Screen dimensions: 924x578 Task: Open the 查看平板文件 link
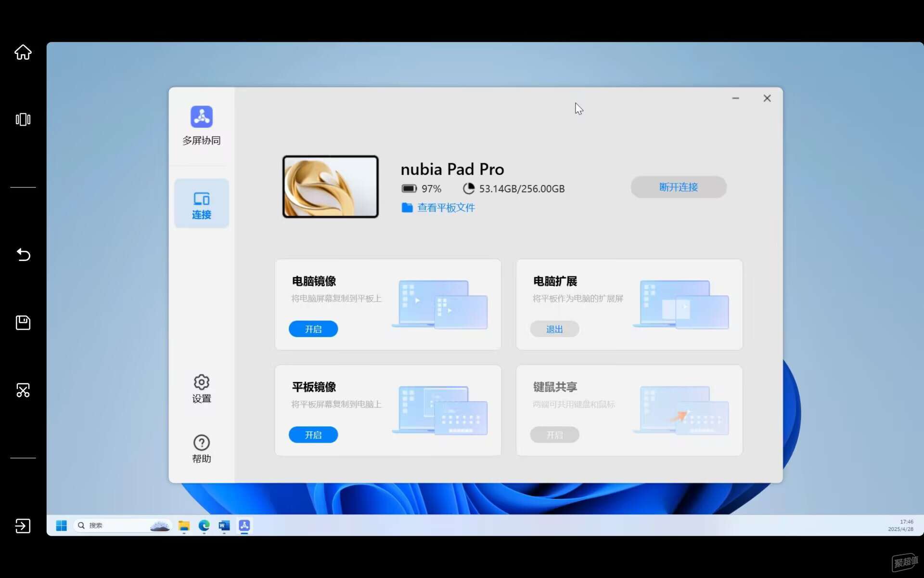tap(446, 208)
